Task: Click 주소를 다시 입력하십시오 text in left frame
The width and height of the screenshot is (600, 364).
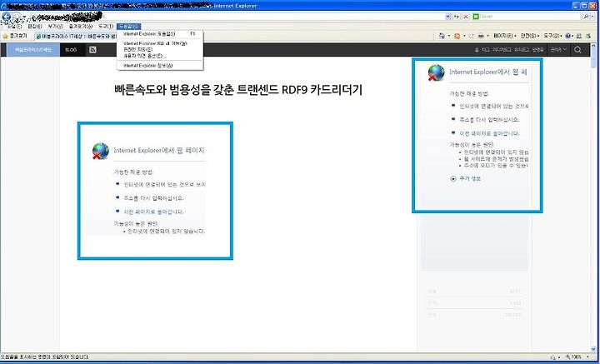Action: pos(153,198)
